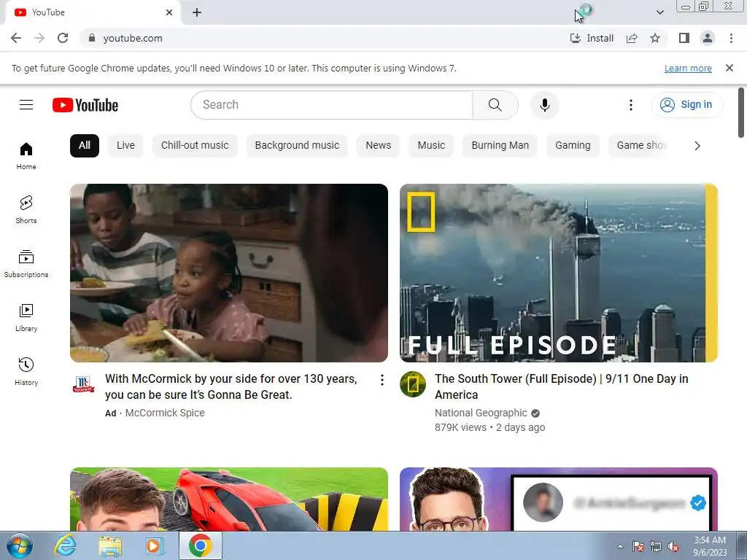Click the Action Center flag tray icon

638,547
